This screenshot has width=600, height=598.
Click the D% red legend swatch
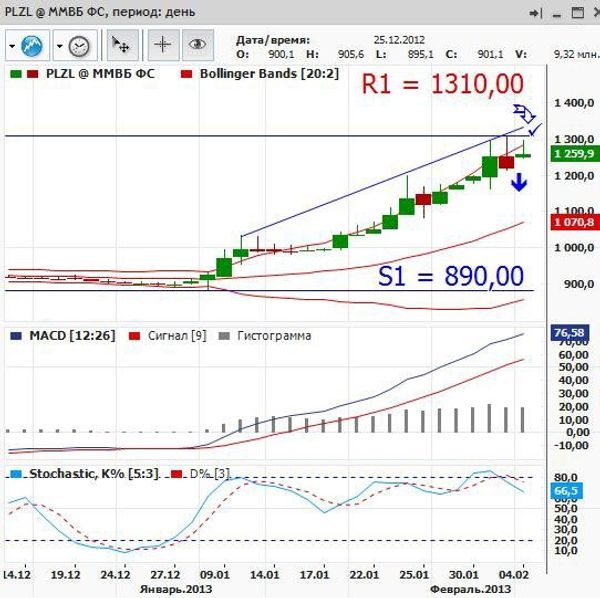pyautogui.click(x=176, y=474)
